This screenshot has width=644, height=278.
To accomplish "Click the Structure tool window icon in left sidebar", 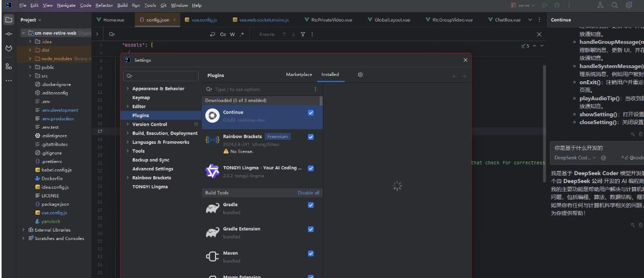I will [x=8, y=66].
